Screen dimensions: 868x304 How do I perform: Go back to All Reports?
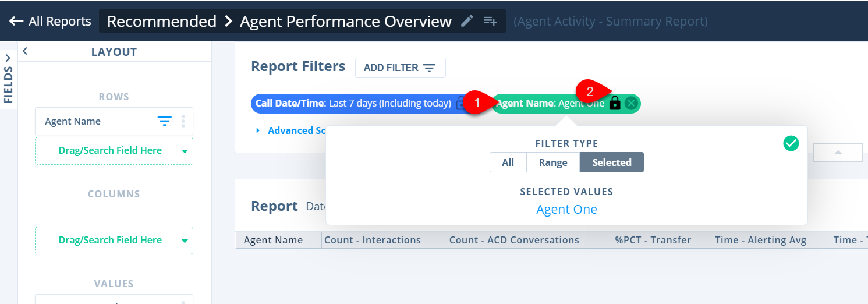coord(50,22)
